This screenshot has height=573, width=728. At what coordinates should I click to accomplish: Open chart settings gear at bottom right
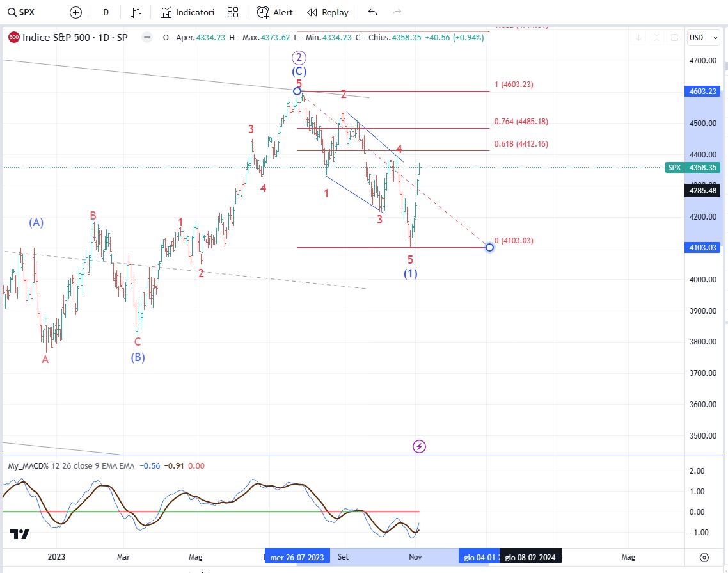pyautogui.click(x=704, y=557)
